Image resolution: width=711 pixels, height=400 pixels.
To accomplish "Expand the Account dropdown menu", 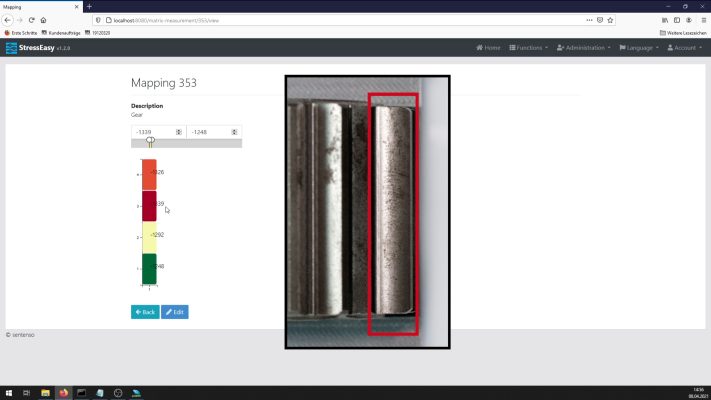I will (x=685, y=48).
